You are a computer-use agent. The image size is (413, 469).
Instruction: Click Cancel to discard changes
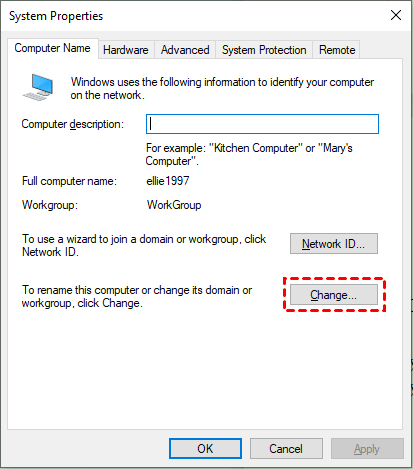(x=286, y=449)
